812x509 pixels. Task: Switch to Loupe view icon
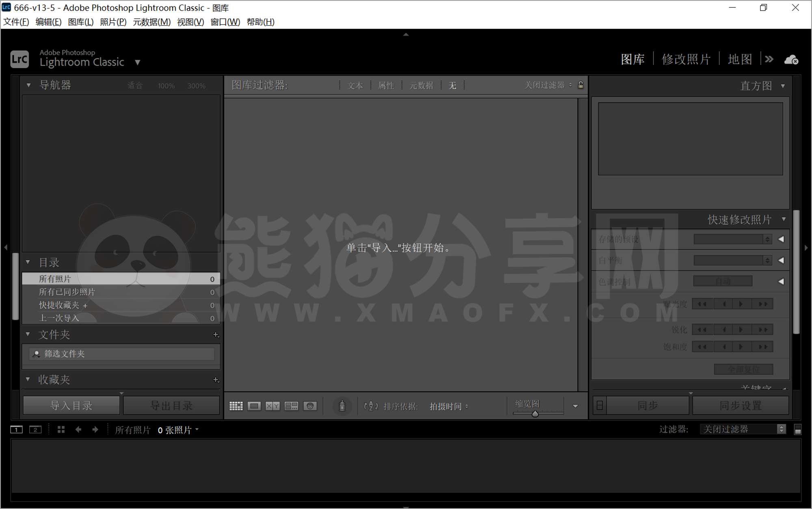pos(254,405)
